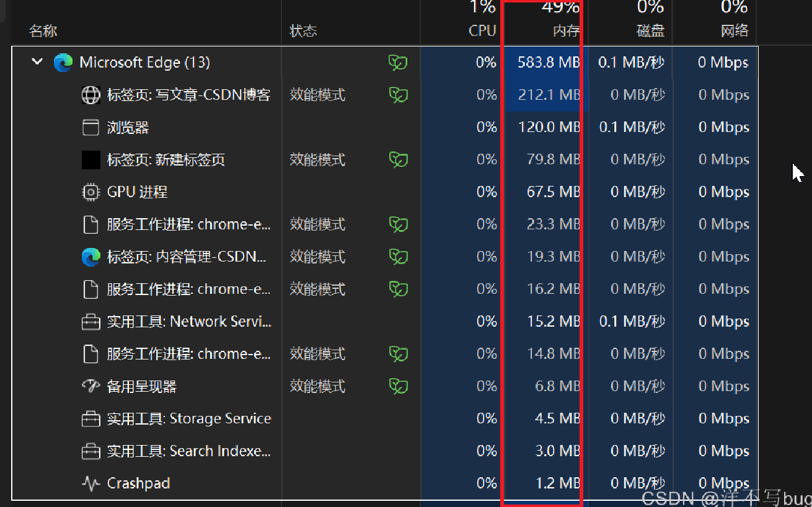Click the efficiency leaf icon in the 新建标签页 row
Screen dimensions: 812x507
pos(398,160)
